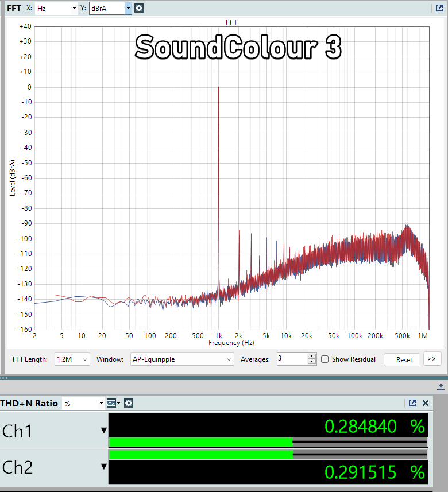The height and width of the screenshot is (492, 448).
Task: Increase Averages with up stepper arrow
Action: [x=312, y=357]
